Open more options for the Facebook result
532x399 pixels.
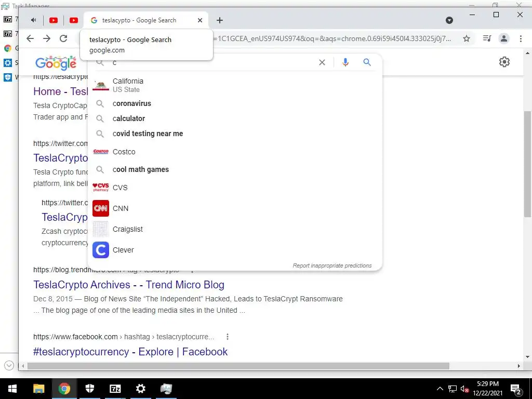[228, 337]
